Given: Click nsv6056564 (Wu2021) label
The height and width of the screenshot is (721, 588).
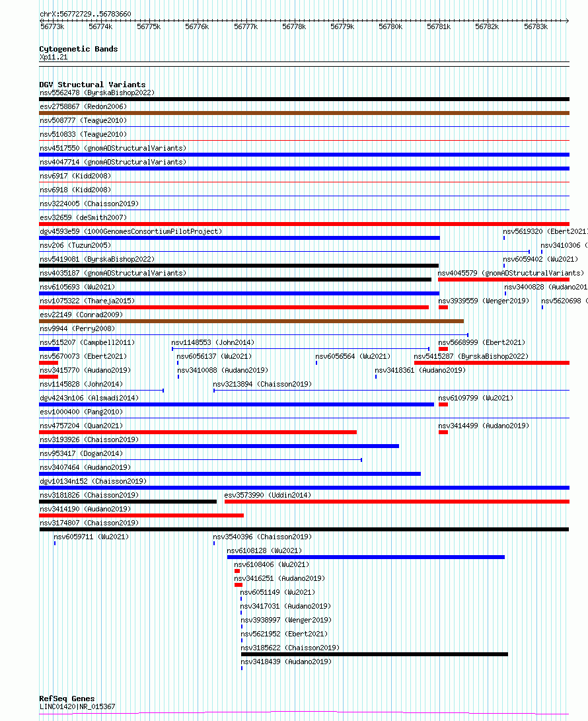Looking at the screenshot, I should coord(353,356).
